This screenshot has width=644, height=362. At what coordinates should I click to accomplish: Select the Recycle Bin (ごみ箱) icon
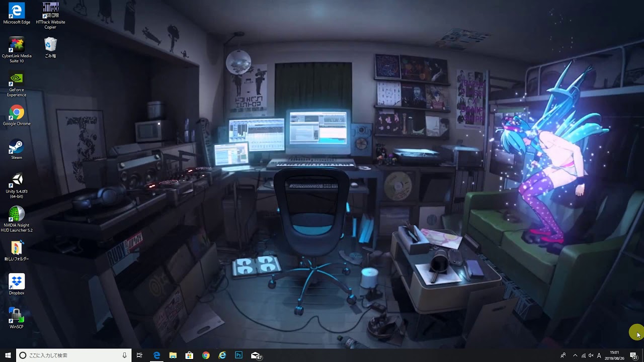[x=50, y=47]
